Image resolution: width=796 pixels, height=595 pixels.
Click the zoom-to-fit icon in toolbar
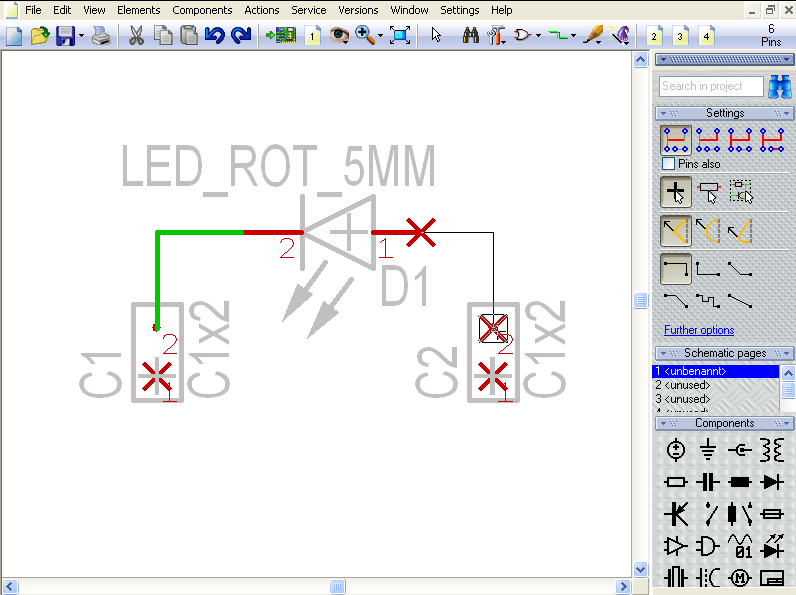coord(400,36)
